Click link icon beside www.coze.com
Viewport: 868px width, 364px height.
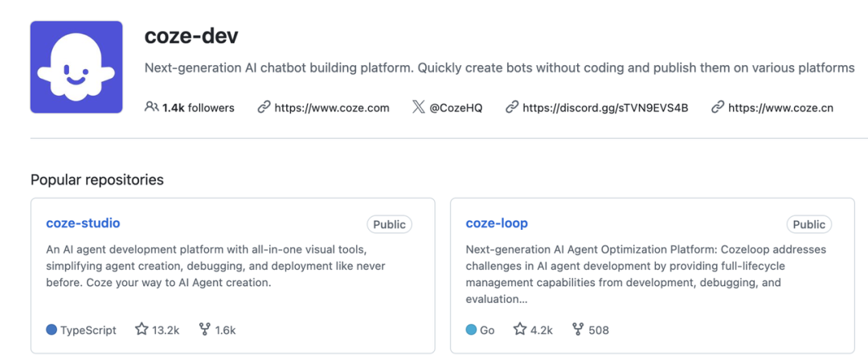264,107
